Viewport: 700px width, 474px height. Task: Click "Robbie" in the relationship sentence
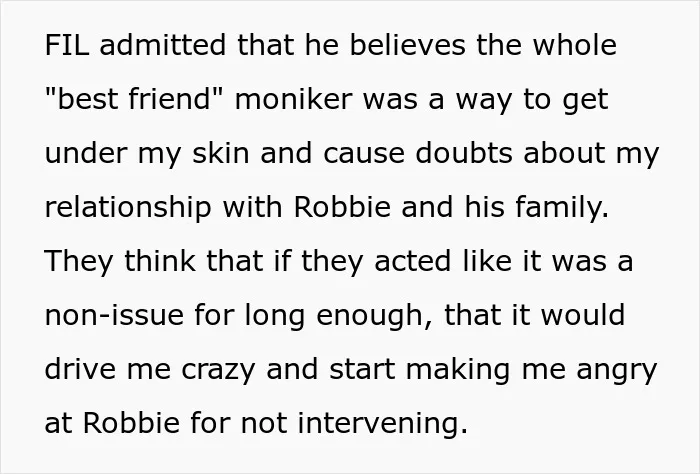tap(342, 207)
